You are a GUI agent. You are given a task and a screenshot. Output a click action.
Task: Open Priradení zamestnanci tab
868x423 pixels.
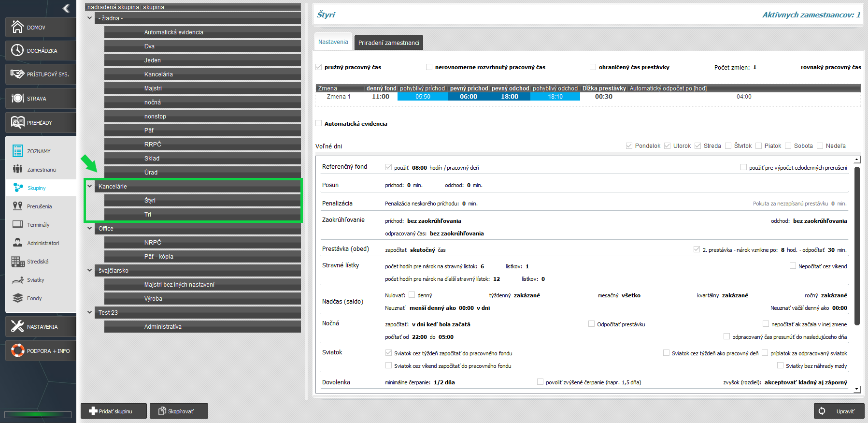click(x=389, y=43)
